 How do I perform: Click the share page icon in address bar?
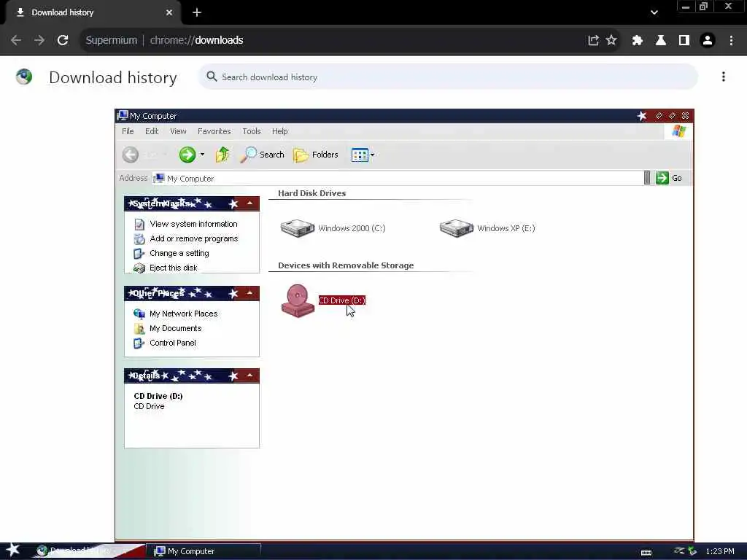point(593,41)
